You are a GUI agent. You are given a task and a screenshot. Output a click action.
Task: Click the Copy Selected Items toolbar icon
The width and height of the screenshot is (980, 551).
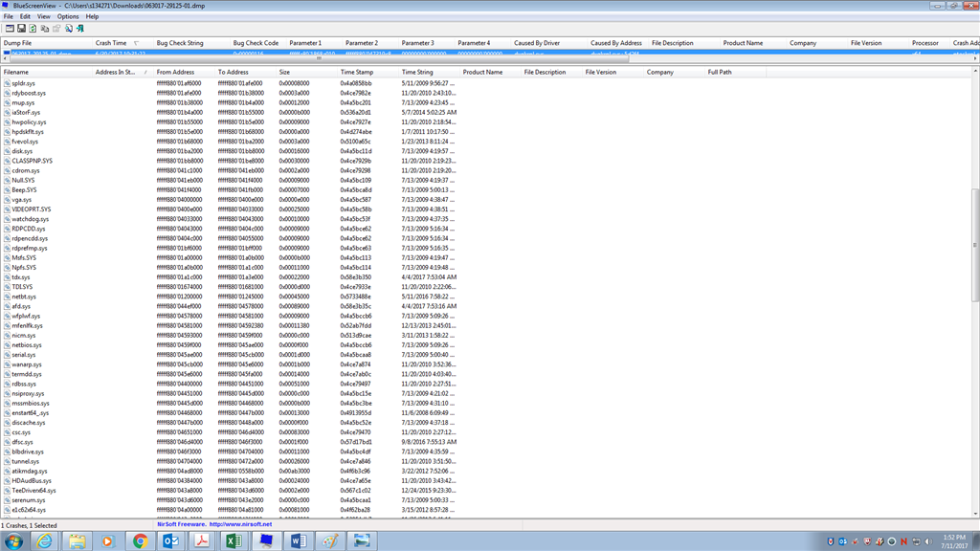(x=44, y=28)
